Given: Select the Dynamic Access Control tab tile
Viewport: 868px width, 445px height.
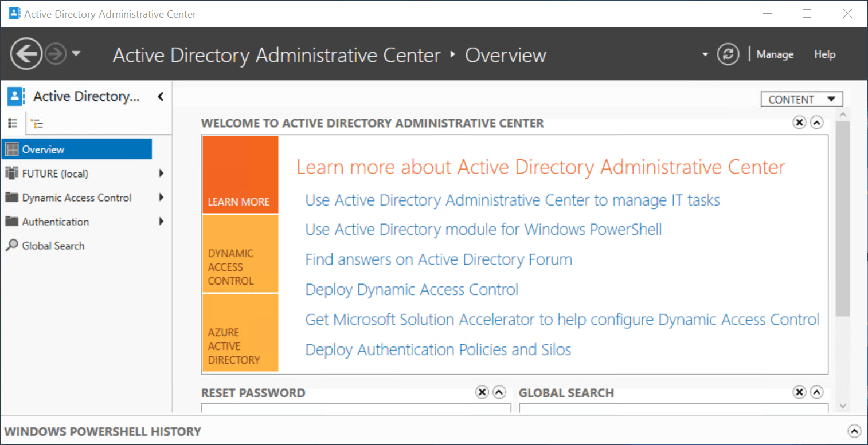Looking at the screenshot, I should click(x=240, y=254).
